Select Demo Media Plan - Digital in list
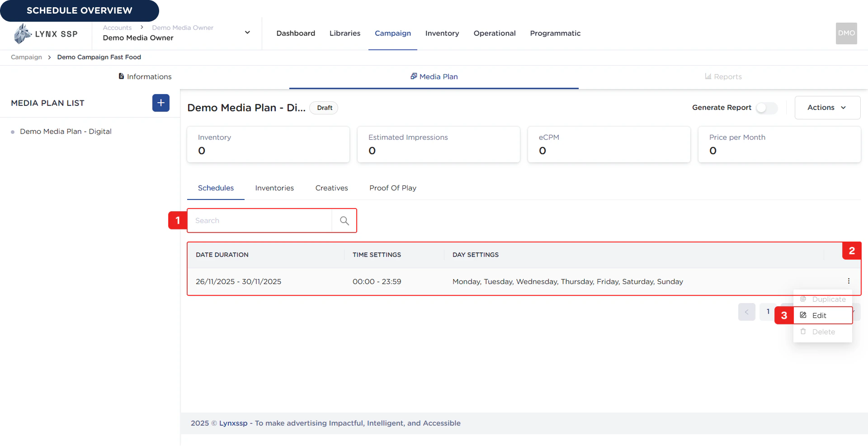The image size is (868, 446). (66, 131)
